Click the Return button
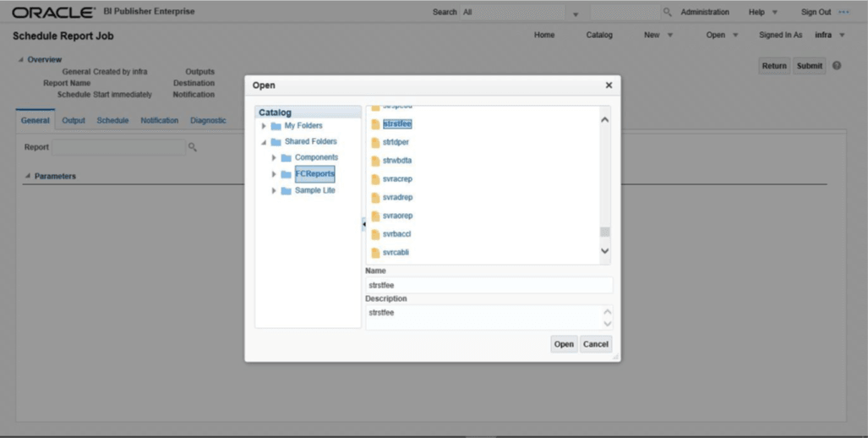The height and width of the screenshot is (438, 868). coord(774,66)
